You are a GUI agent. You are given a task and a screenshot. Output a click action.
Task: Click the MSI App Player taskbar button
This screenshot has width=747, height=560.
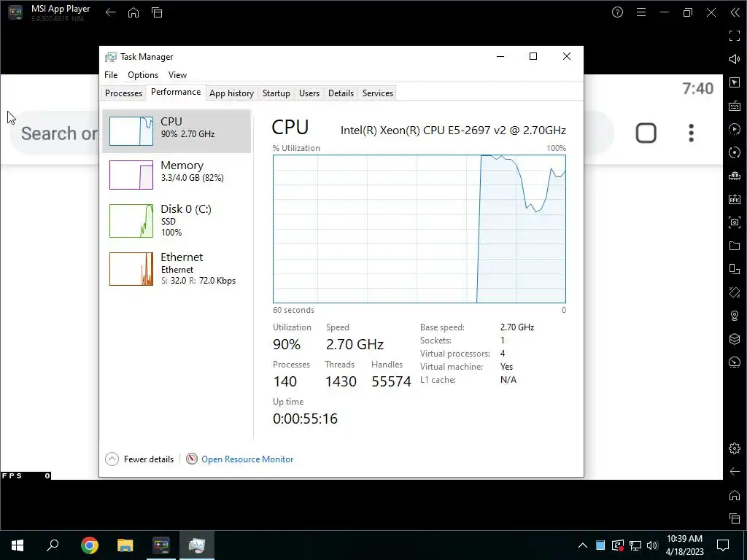click(161, 545)
